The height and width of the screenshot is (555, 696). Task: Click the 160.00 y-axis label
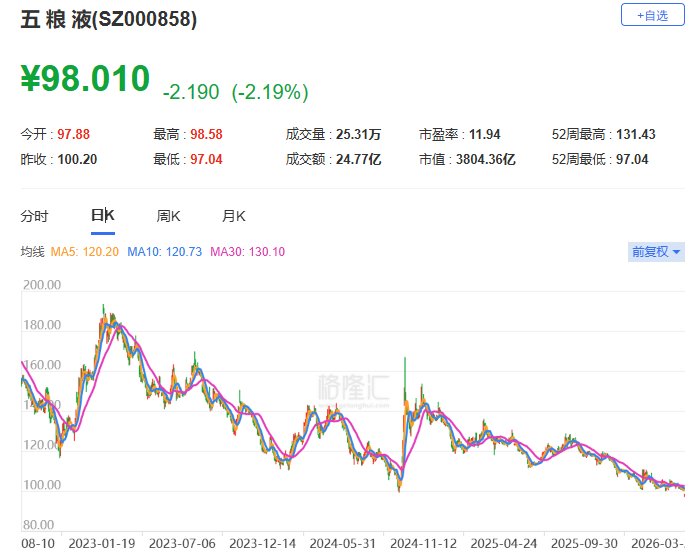click(x=42, y=365)
